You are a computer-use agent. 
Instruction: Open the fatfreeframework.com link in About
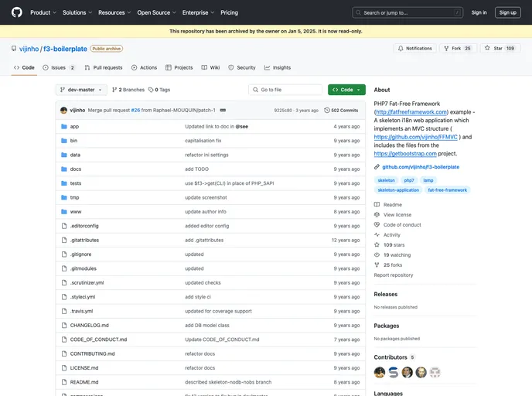point(411,112)
